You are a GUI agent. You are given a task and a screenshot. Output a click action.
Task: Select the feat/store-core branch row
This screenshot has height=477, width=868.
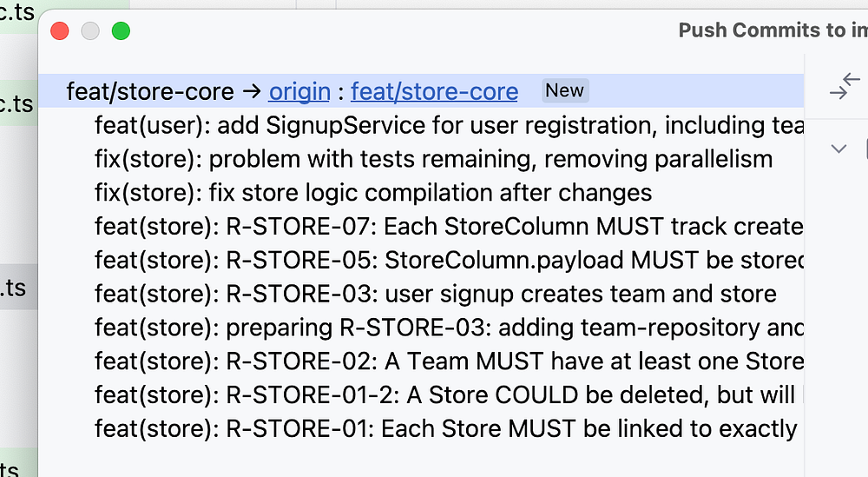149,91
